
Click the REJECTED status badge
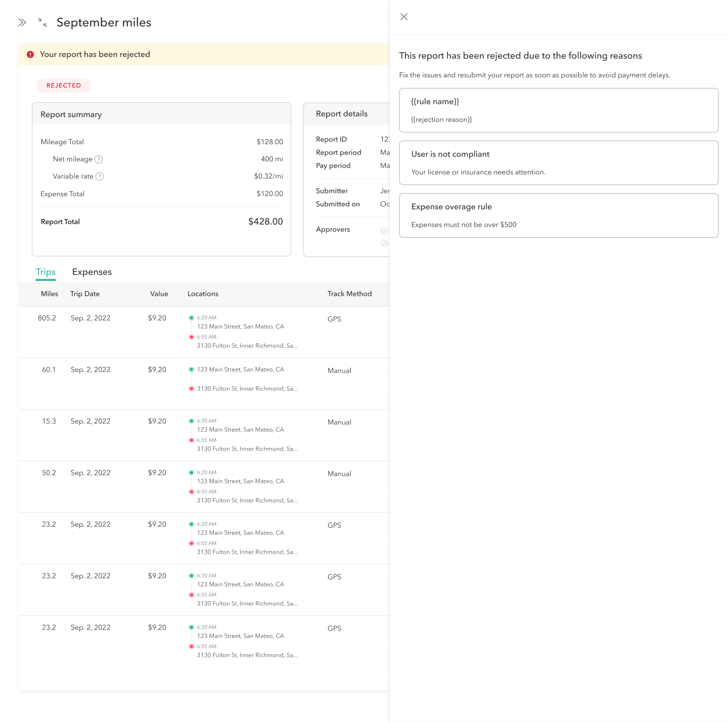click(64, 85)
